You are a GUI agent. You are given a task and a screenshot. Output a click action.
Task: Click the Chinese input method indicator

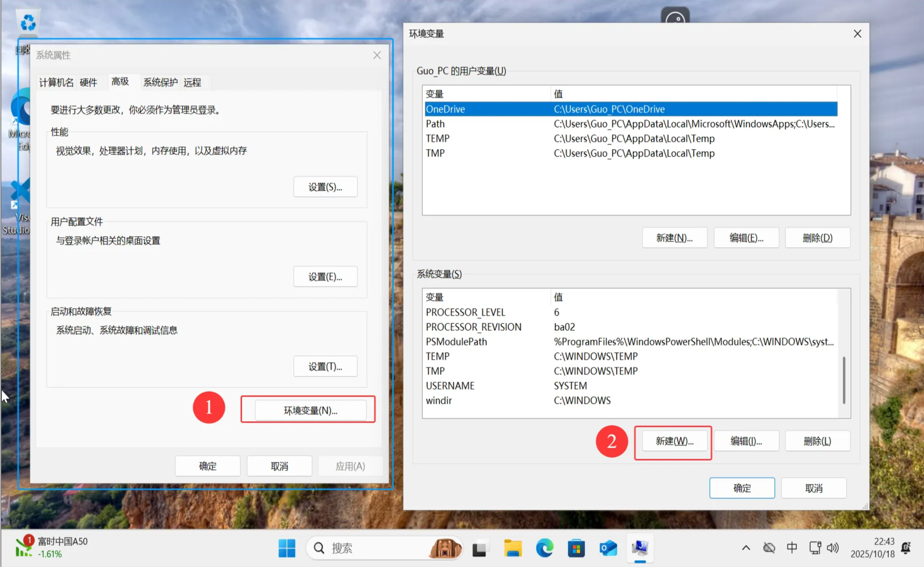[792, 548]
